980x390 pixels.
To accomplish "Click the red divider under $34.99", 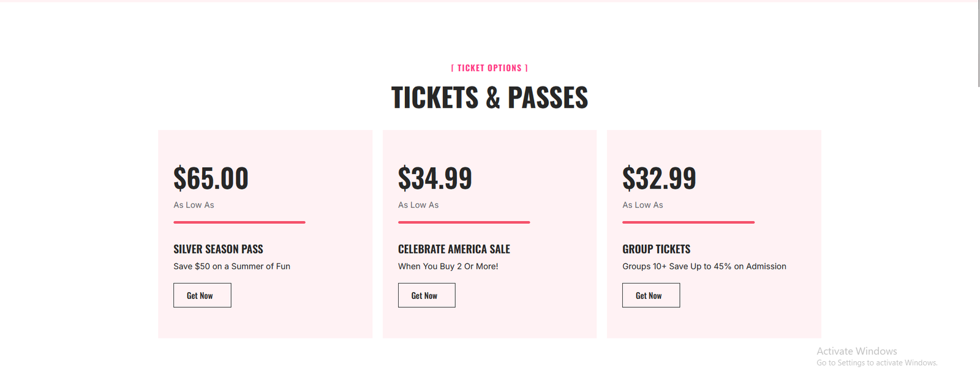I will pos(464,222).
